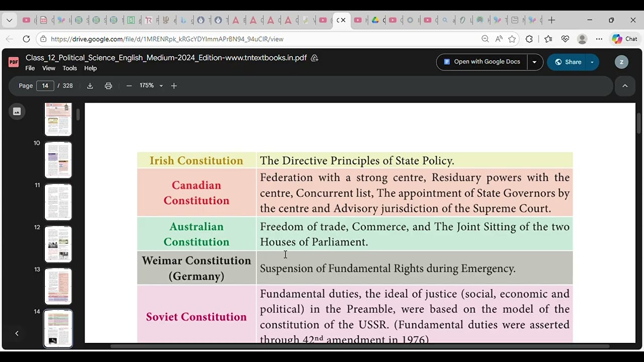Toggle the thumbnail view icon in the sidebar
The width and height of the screenshot is (644, 362).
(x=17, y=112)
